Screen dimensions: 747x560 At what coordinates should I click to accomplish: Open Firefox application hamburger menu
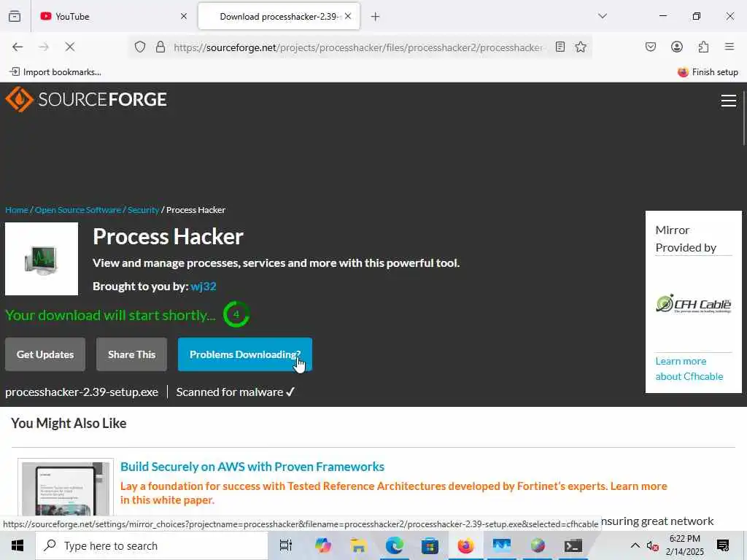[729, 47]
